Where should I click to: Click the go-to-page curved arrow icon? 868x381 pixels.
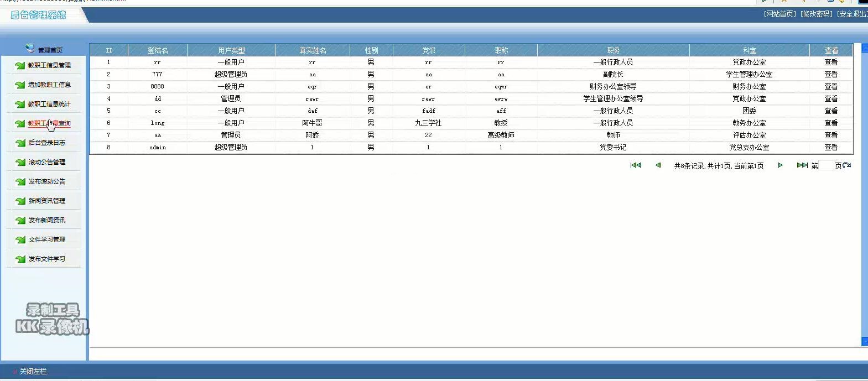click(847, 165)
